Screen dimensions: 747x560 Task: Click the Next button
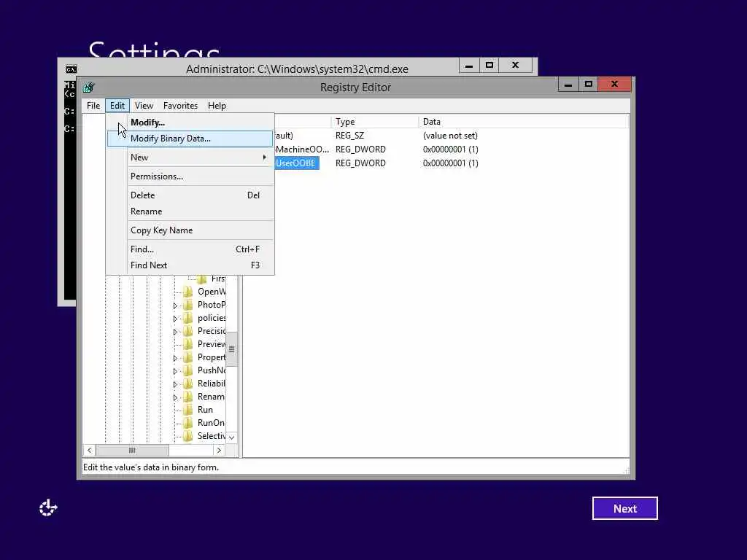click(625, 508)
